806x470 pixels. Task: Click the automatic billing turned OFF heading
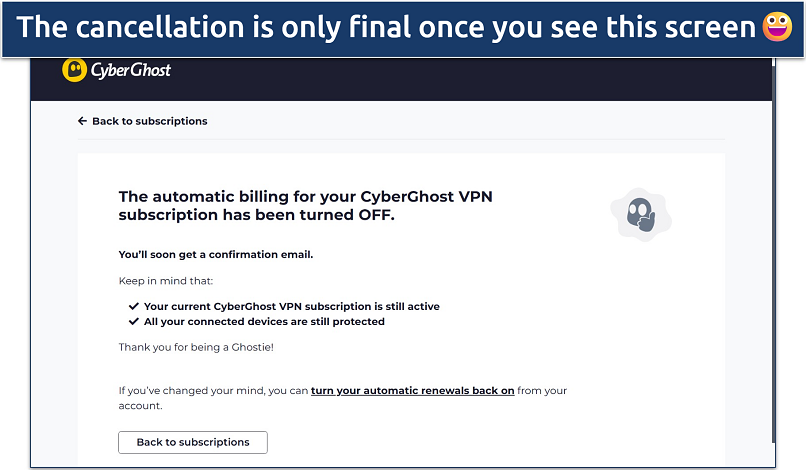click(x=305, y=205)
